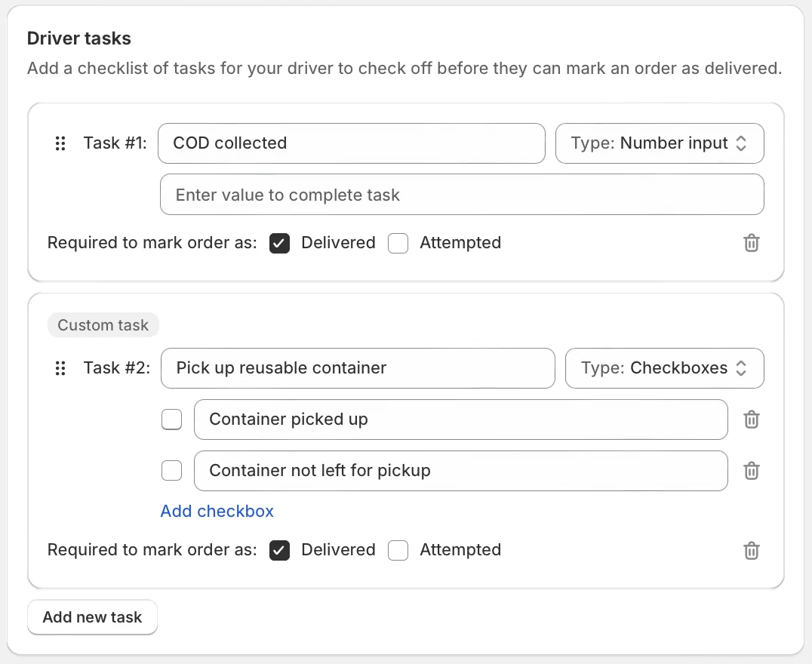Delete the 'Container not left for pickup' option
The height and width of the screenshot is (664, 812).
[752, 471]
